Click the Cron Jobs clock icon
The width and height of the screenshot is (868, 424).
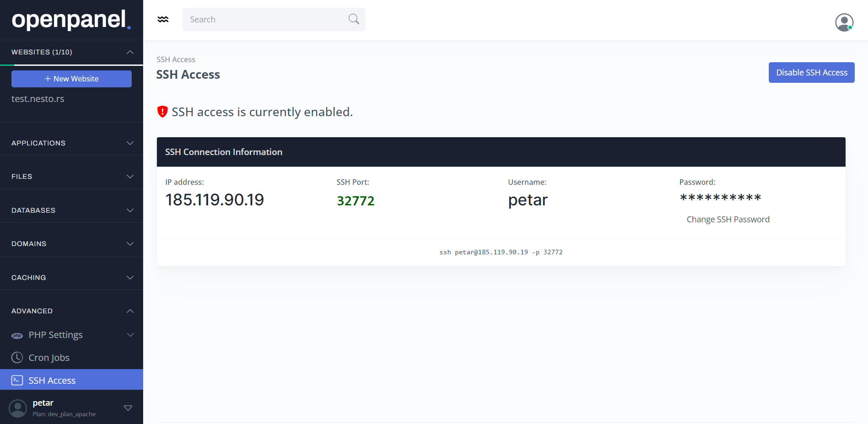click(x=17, y=358)
